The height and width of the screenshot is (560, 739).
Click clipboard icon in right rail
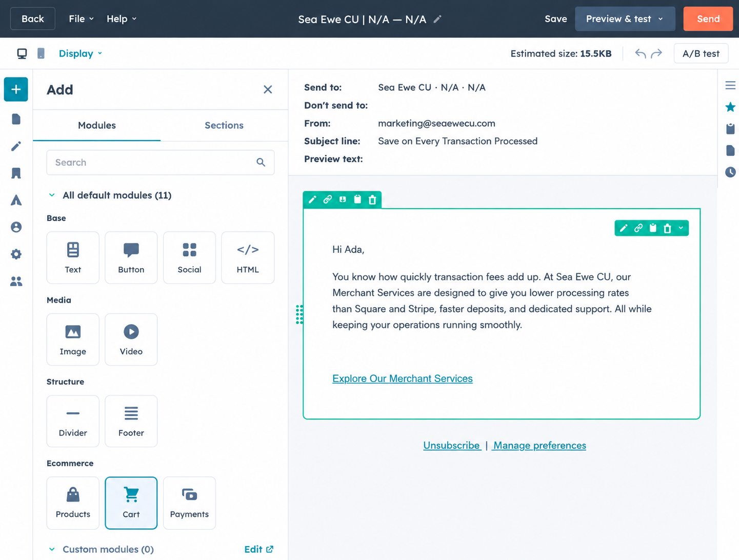730,128
